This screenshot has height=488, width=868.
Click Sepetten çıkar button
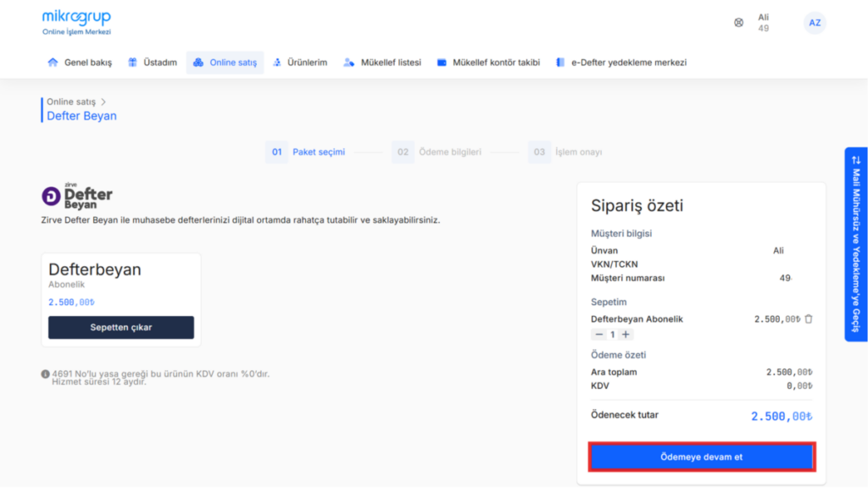click(121, 328)
